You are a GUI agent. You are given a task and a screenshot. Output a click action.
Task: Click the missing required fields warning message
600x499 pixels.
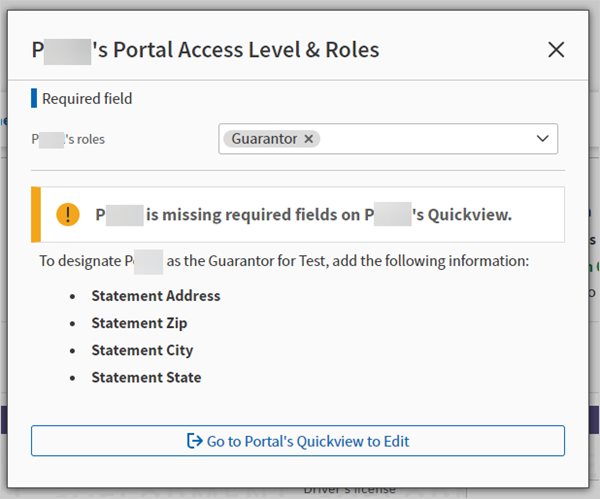[x=303, y=214]
